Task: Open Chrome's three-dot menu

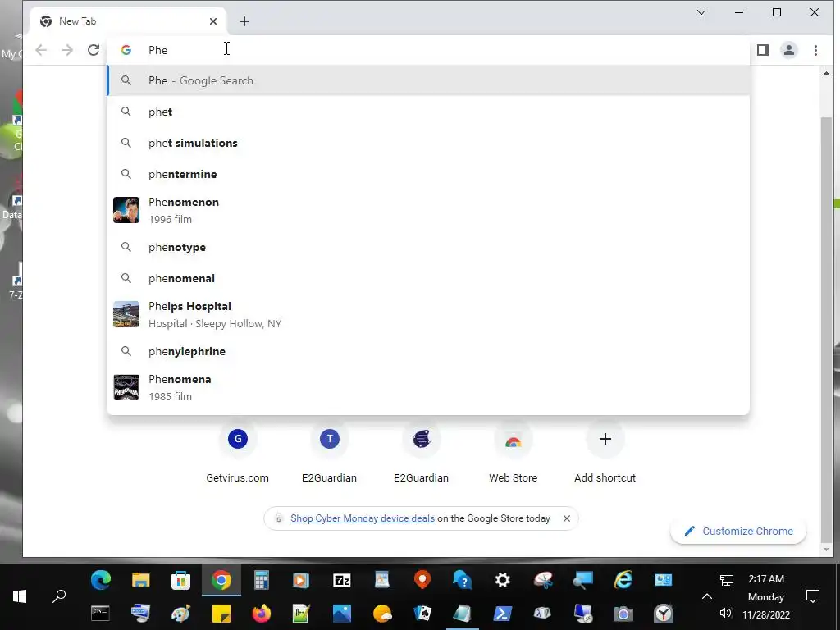Action: point(815,50)
